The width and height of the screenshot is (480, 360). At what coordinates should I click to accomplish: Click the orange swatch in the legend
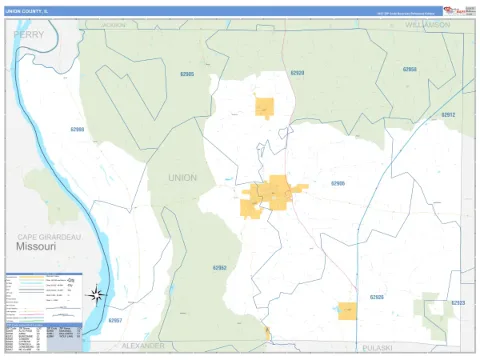[32, 277]
